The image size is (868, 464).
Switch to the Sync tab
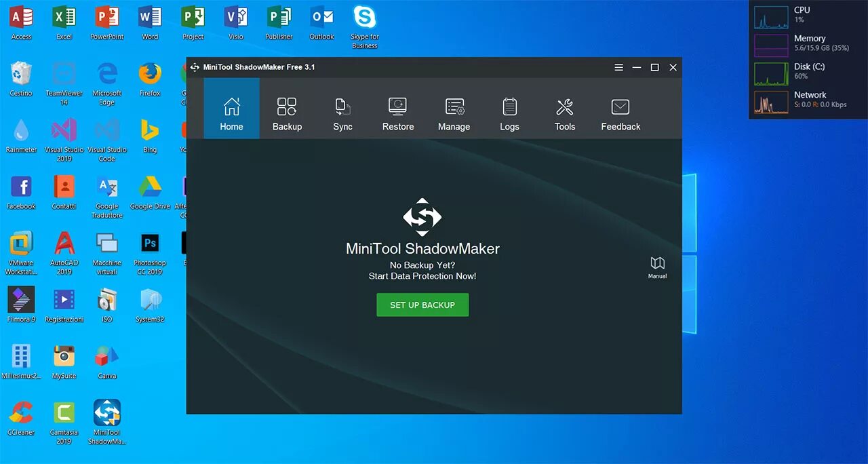click(342, 109)
